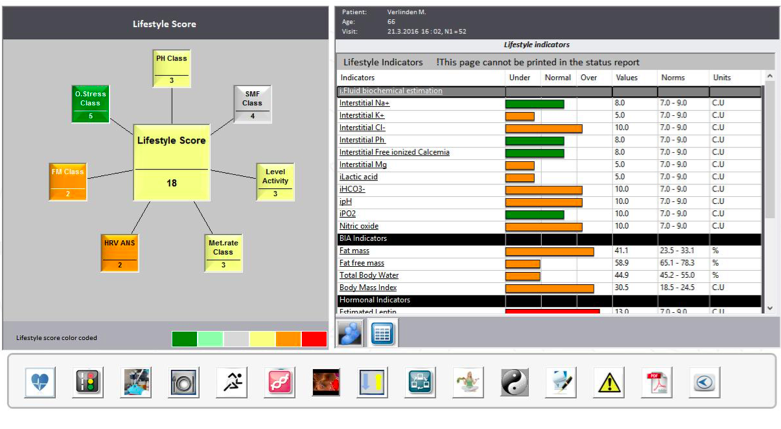Click the yellow legend swatch
Image resolution: width=781 pixels, height=429 pixels.
[x=262, y=339]
